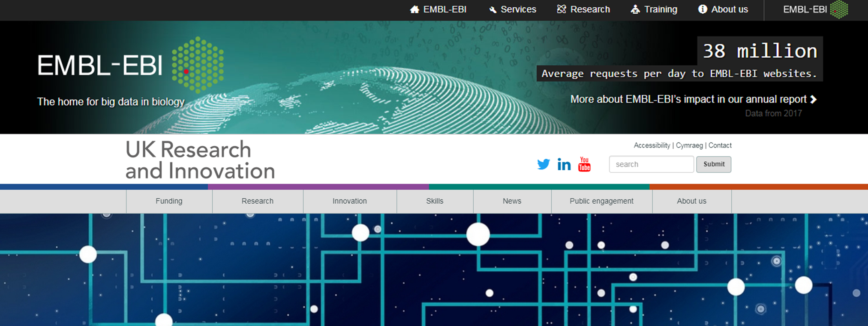The width and height of the screenshot is (868, 326).
Task: Click the Submit search button
Action: (714, 164)
